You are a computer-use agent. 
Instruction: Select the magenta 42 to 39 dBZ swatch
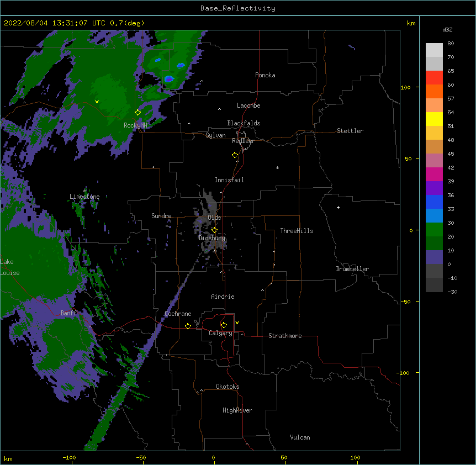[434, 175]
